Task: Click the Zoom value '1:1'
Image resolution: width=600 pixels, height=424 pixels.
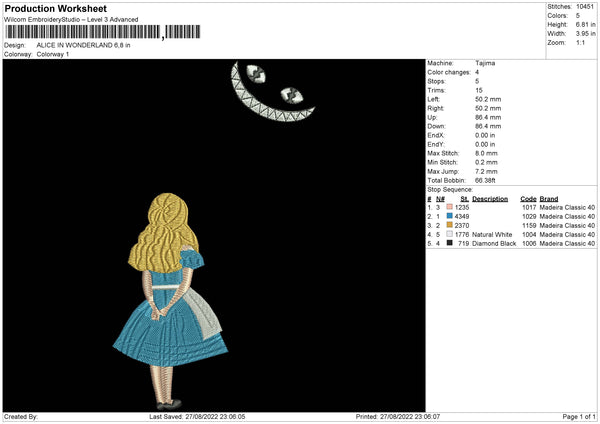Action: (580, 42)
